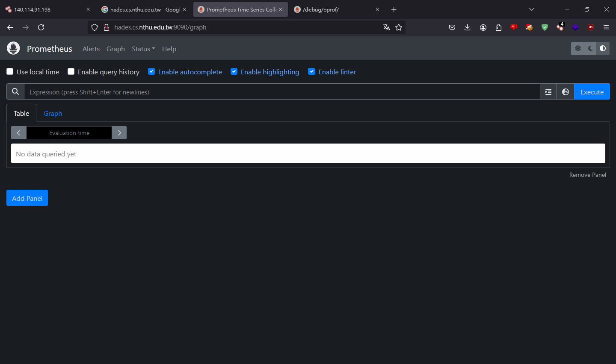Go to next evaluation time
This screenshot has height=364, width=616.
119,133
